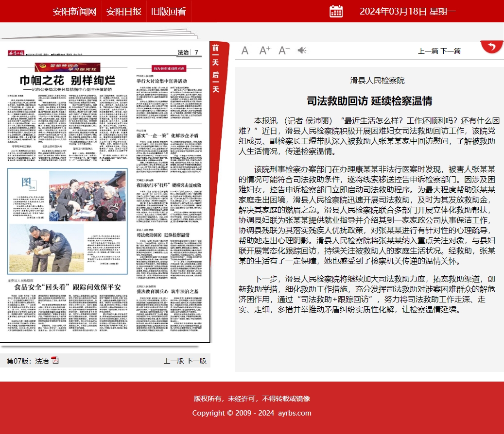Go to next page 下一版

click(x=196, y=361)
